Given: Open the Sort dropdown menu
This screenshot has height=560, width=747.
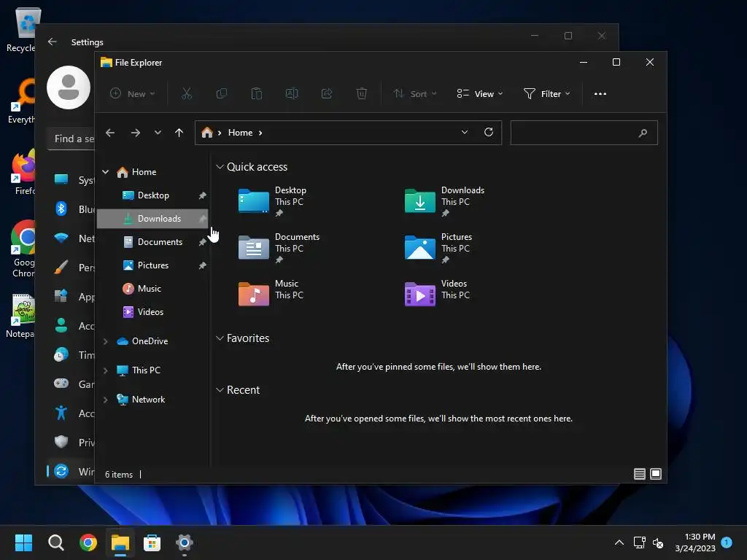Looking at the screenshot, I should coord(415,94).
